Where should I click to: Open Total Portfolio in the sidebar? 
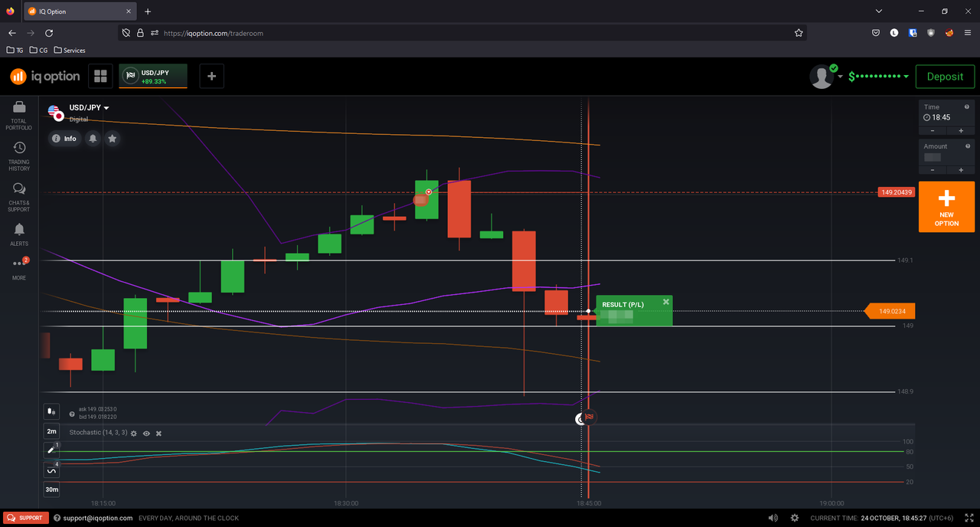coord(19,115)
